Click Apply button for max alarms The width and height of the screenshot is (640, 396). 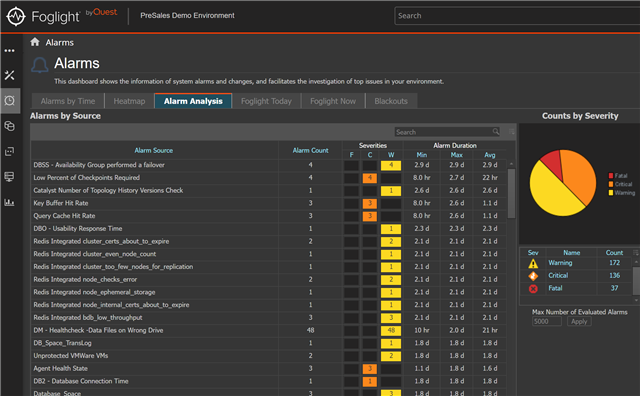tap(579, 322)
